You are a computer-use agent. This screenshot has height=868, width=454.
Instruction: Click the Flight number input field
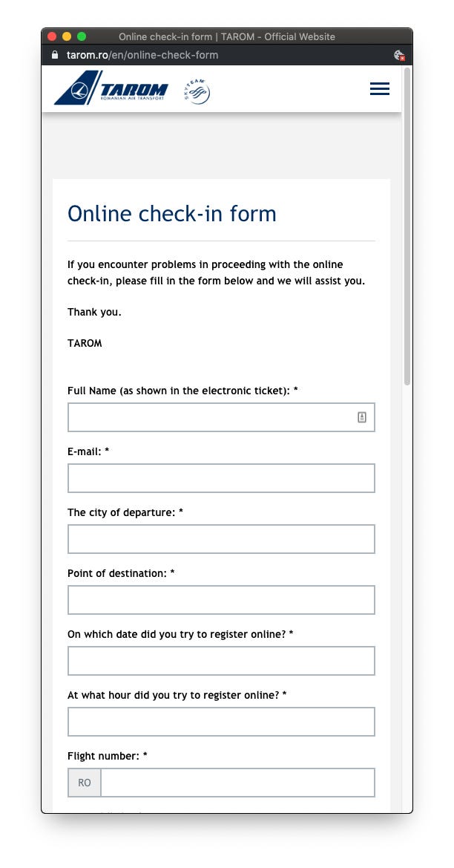click(x=238, y=783)
